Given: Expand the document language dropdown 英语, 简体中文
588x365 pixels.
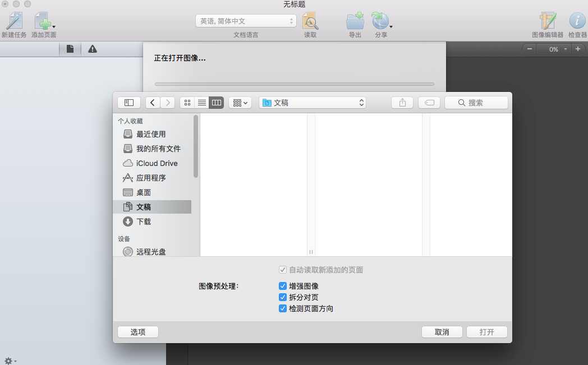Looking at the screenshot, I should [245, 21].
